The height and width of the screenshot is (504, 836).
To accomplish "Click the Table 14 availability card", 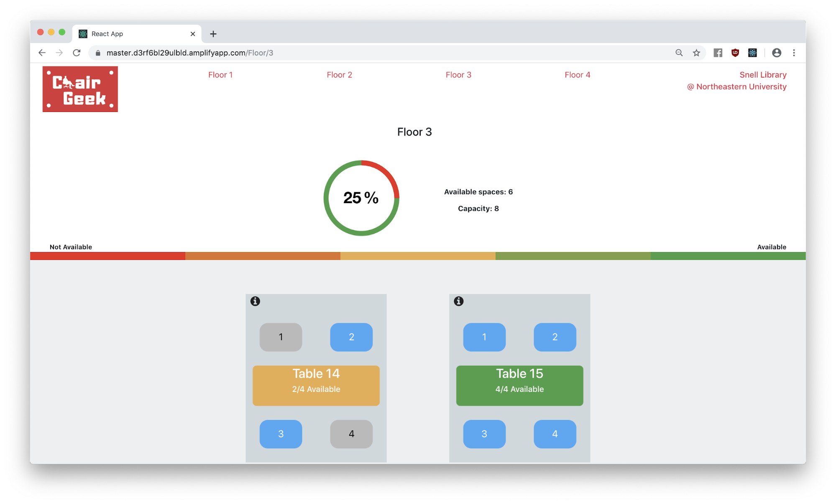I will [316, 385].
